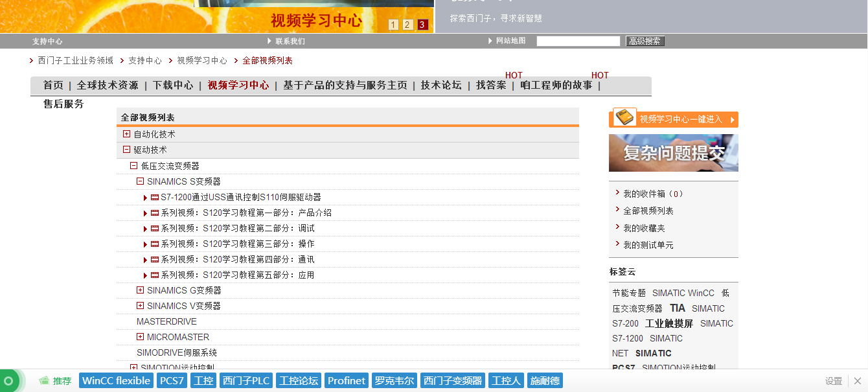Click 西门子PLC recommendation tag
Image resolution: width=868 pixels, height=392 pixels.
[x=246, y=381]
